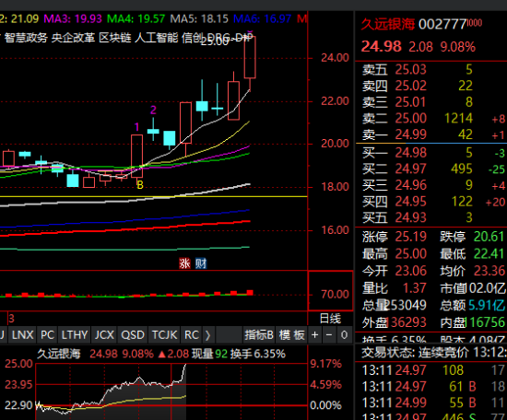The width and height of the screenshot is (507, 420).
Task: Click the blue 财 marker icon
Action: click(x=200, y=263)
